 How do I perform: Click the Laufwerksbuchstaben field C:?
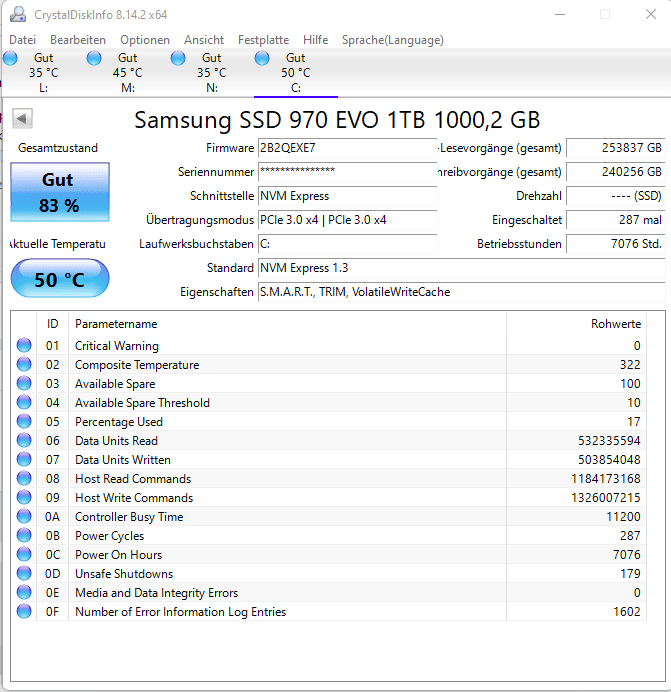(347, 244)
